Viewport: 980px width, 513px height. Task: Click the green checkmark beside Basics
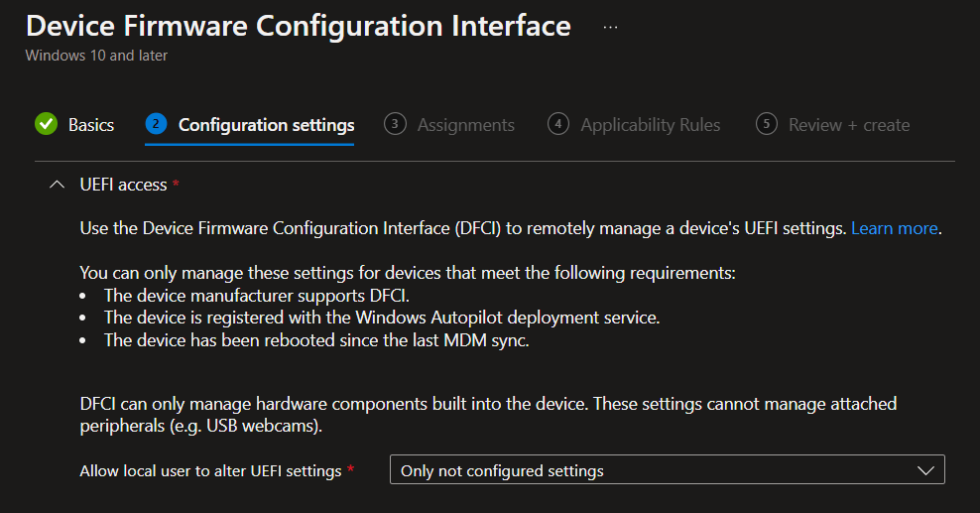tap(46, 124)
